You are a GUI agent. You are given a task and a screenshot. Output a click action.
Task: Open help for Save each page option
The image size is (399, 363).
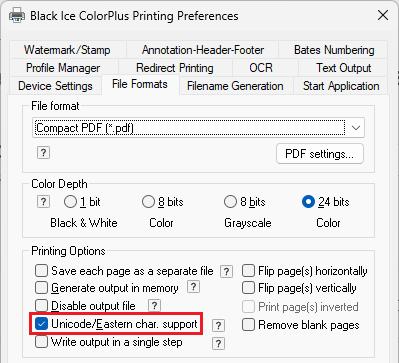(x=226, y=272)
